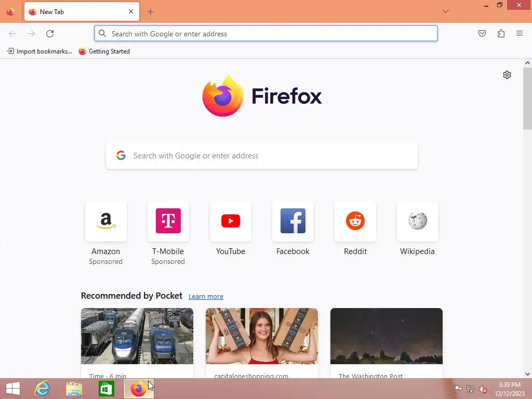Viewport: 532px width, 399px height.
Task: Select the New Tab tab
Action: pyautogui.click(x=82, y=11)
